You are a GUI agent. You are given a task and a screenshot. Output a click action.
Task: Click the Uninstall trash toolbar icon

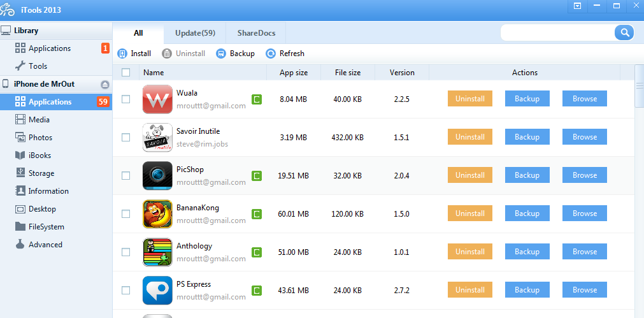pos(167,54)
